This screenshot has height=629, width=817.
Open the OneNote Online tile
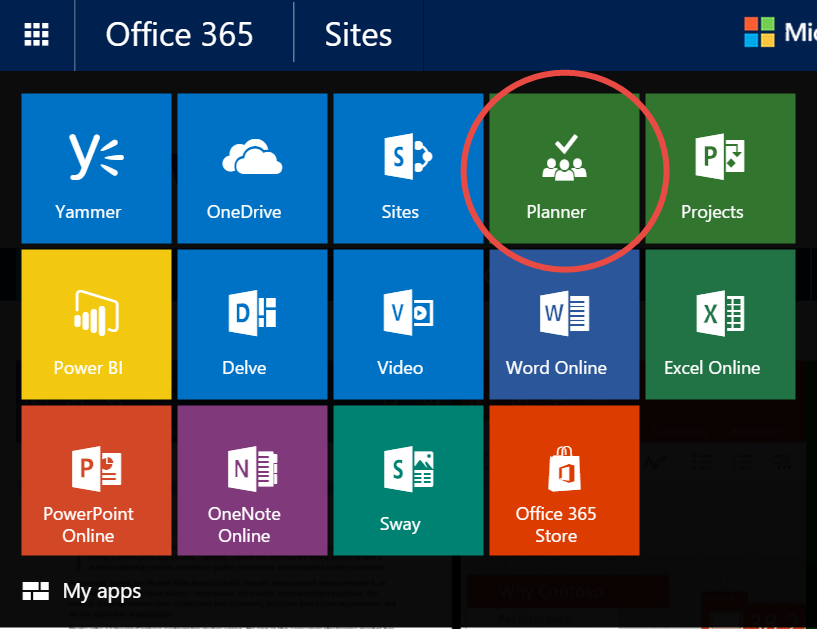(x=252, y=480)
